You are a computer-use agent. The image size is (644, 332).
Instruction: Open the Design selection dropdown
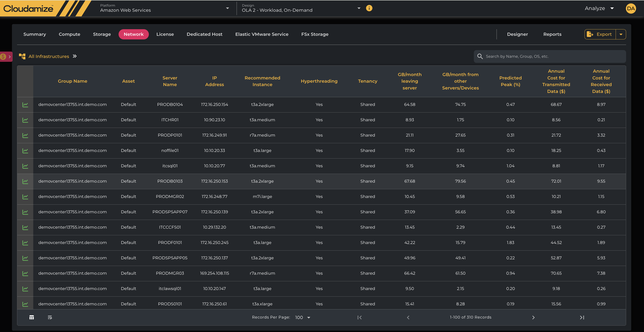359,8
